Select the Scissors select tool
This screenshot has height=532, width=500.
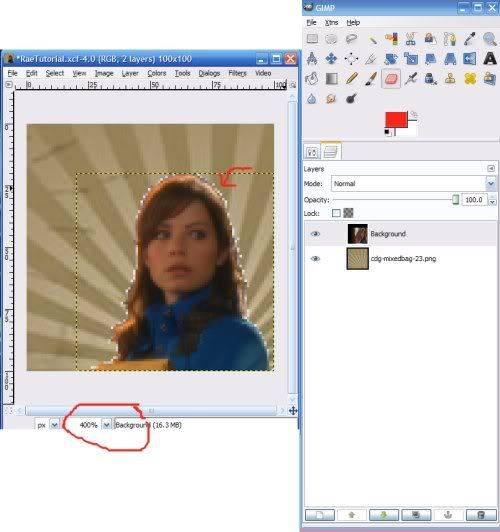coord(410,39)
